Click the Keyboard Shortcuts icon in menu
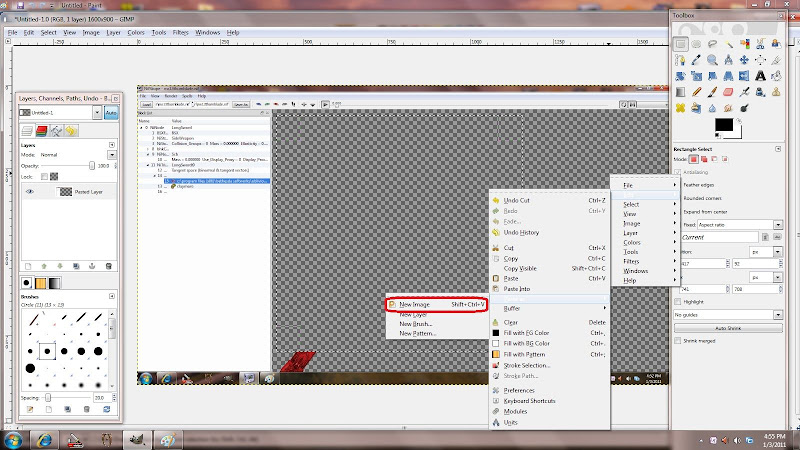Screen dimensions: 800x450 pos(495,400)
